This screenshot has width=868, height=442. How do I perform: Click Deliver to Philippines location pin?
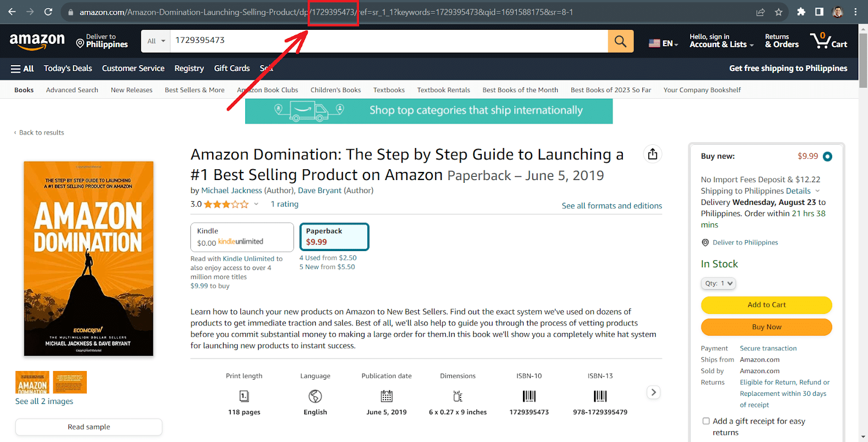click(x=705, y=242)
